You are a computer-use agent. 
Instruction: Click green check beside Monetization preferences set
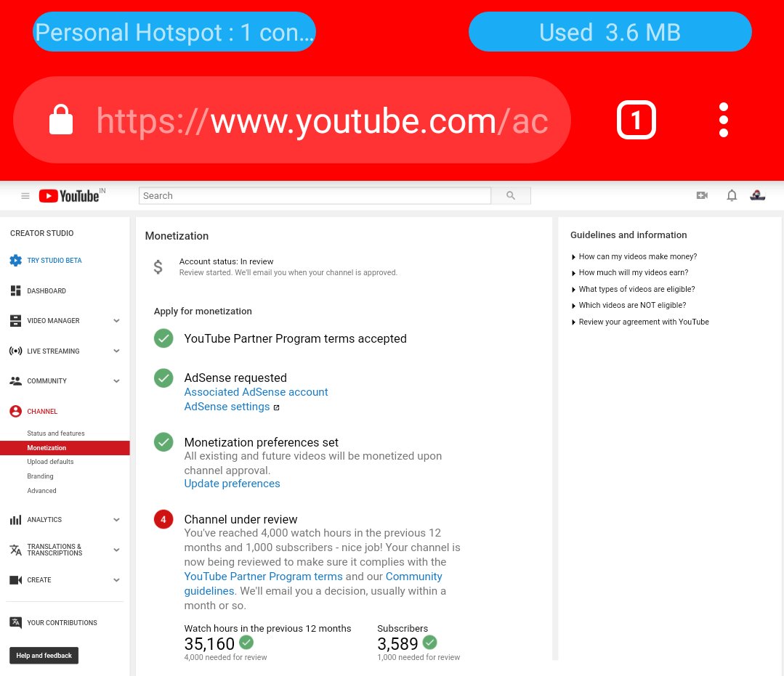point(163,441)
